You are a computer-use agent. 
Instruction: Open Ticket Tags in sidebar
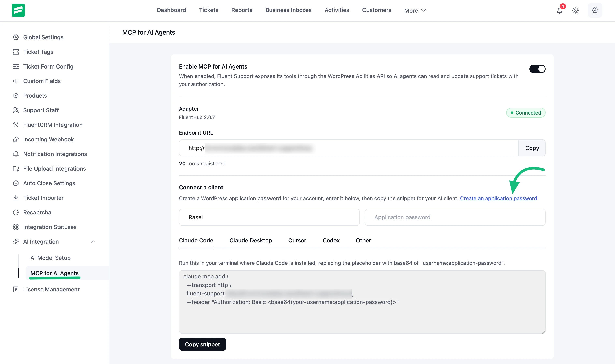tap(38, 52)
